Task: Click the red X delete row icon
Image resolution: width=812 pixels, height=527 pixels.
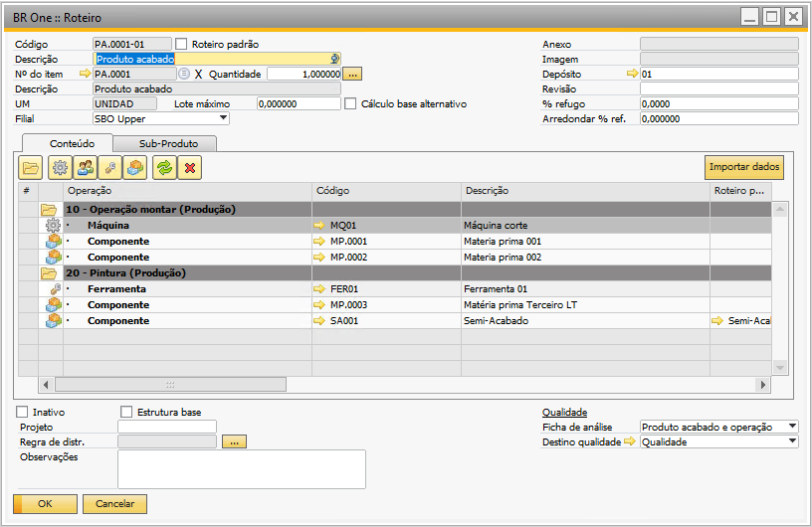Action: 190,168
